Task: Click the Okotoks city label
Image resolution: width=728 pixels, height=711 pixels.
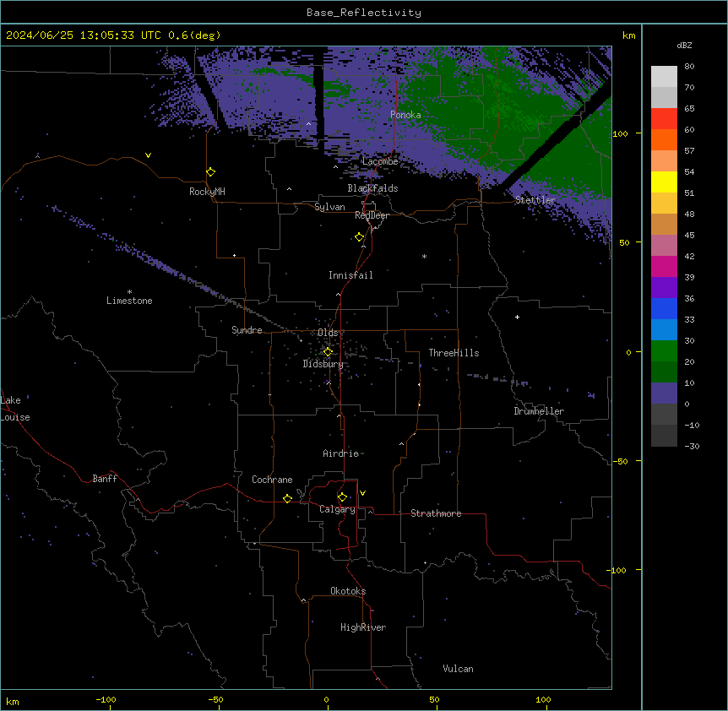Action: click(x=348, y=591)
